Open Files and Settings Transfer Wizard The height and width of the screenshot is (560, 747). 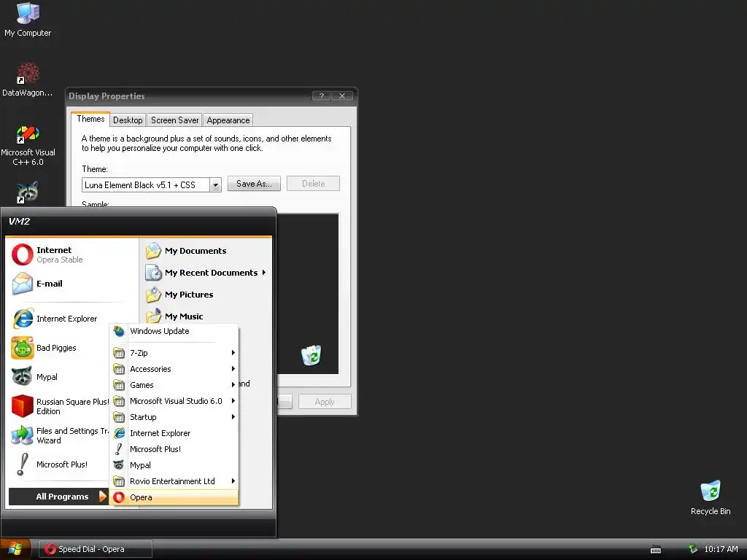tap(59, 435)
